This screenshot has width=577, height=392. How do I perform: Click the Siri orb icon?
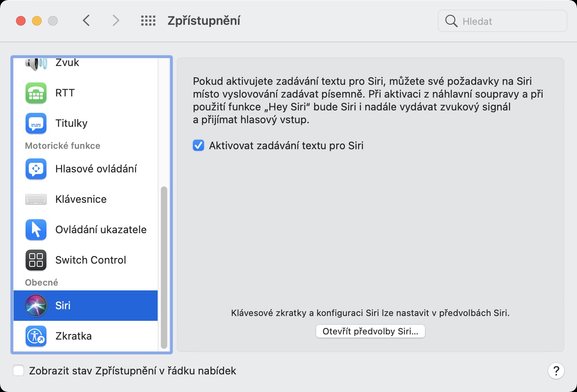(x=36, y=306)
